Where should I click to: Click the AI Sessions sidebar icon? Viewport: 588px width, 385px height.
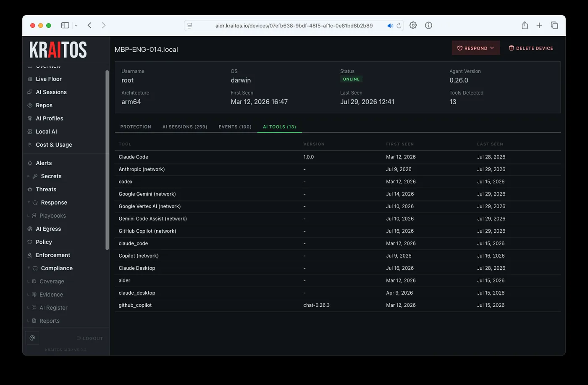pyautogui.click(x=30, y=92)
